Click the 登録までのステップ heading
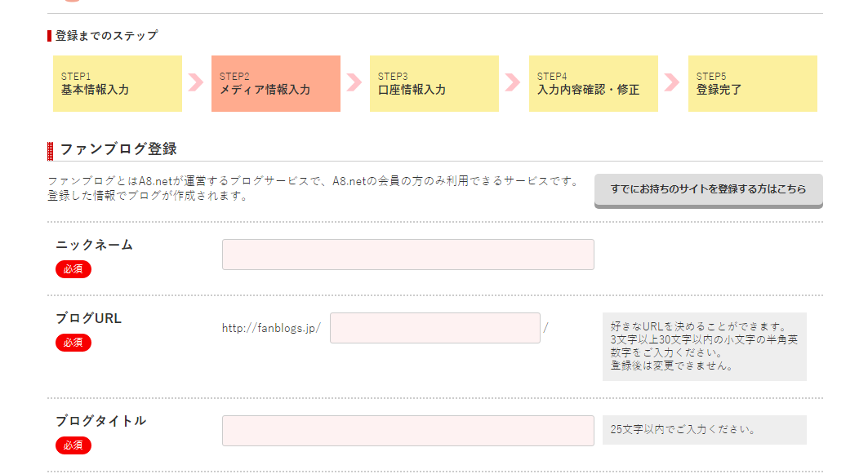 [x=106, y=36]
